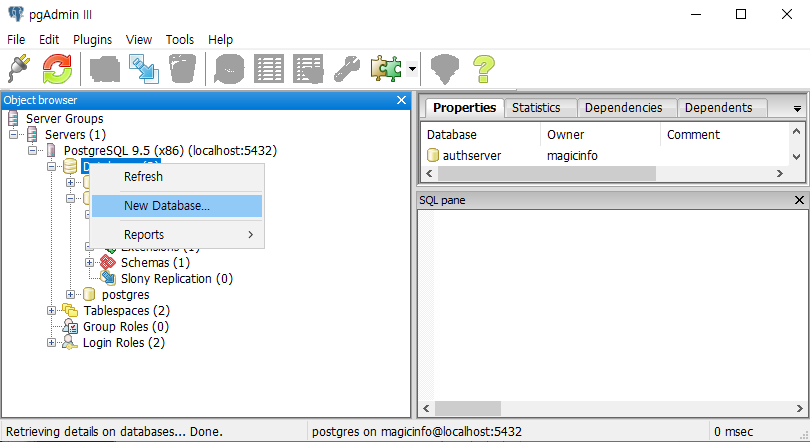The image size is (810, 442).
Task: Open the View menu
Action: 139,40
